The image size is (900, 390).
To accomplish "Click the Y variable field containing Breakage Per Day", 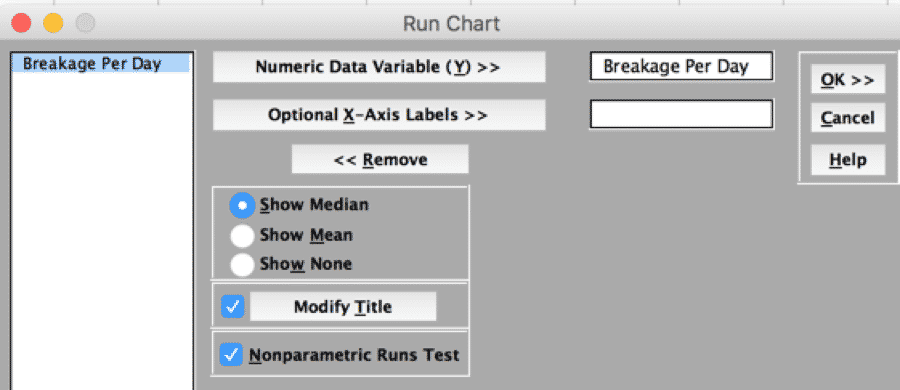I will pyautogui.click(x=681, y=67).
